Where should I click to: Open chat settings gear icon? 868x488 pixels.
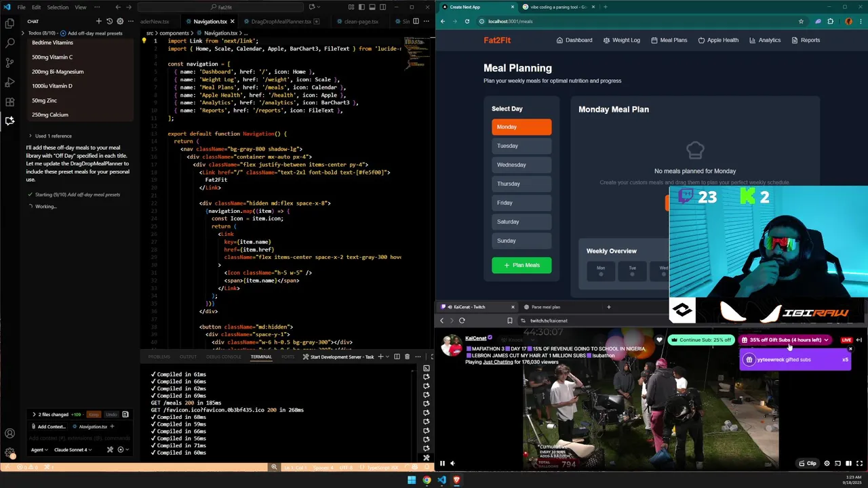120,21
